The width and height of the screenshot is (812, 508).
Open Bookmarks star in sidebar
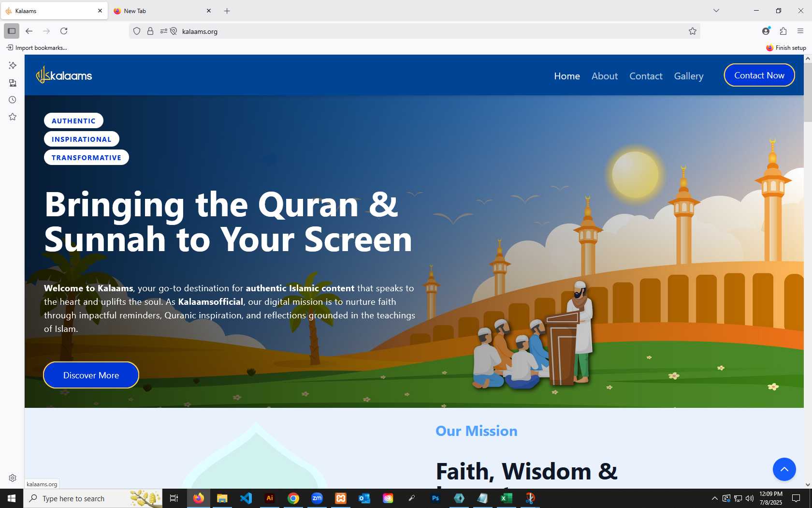click(13, 117)
